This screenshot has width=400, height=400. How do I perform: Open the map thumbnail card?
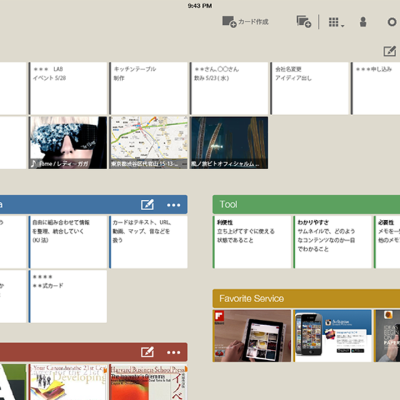point(149,143)
